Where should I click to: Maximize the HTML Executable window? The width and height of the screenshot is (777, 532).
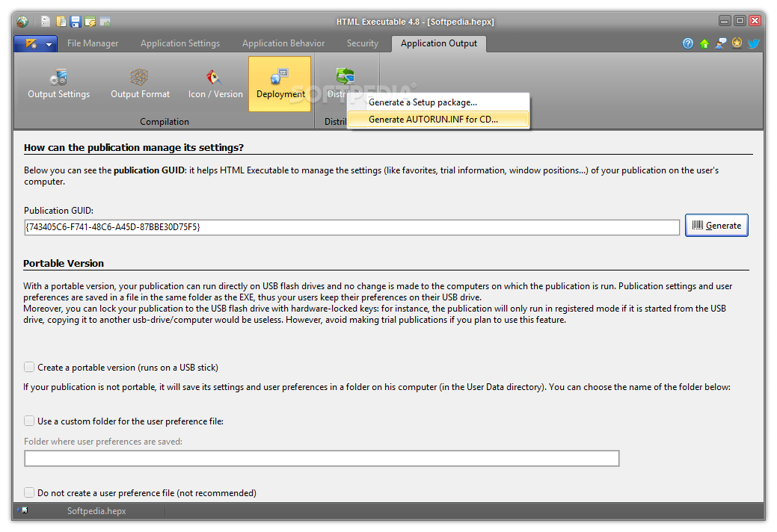point(740,21)
